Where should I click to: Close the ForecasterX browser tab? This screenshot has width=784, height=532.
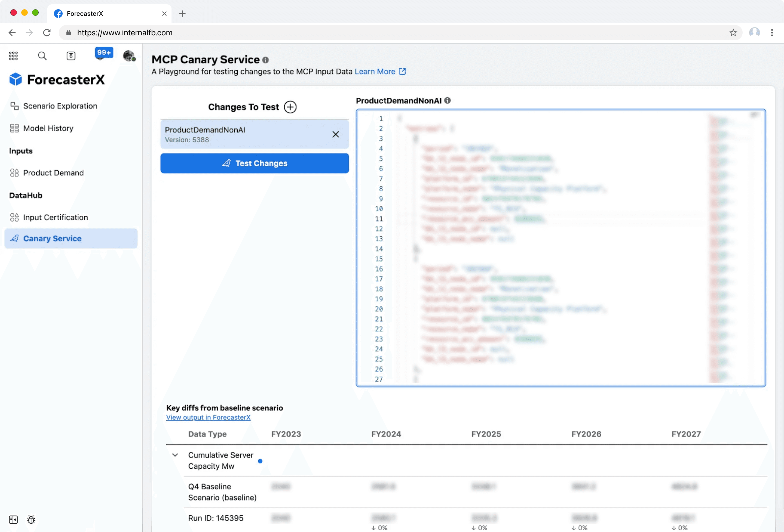(164, 14)
